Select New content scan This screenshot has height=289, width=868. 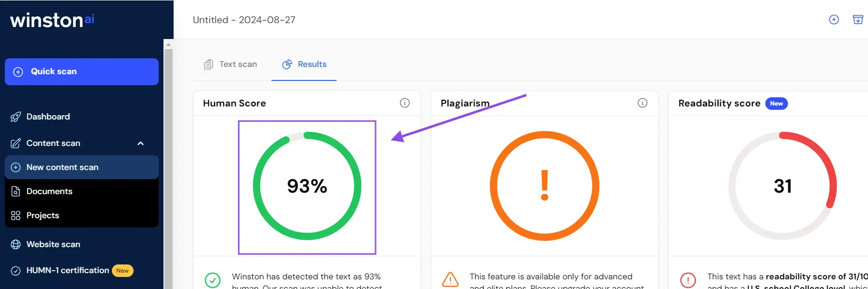pyautogui.click(x=62, y=167)
